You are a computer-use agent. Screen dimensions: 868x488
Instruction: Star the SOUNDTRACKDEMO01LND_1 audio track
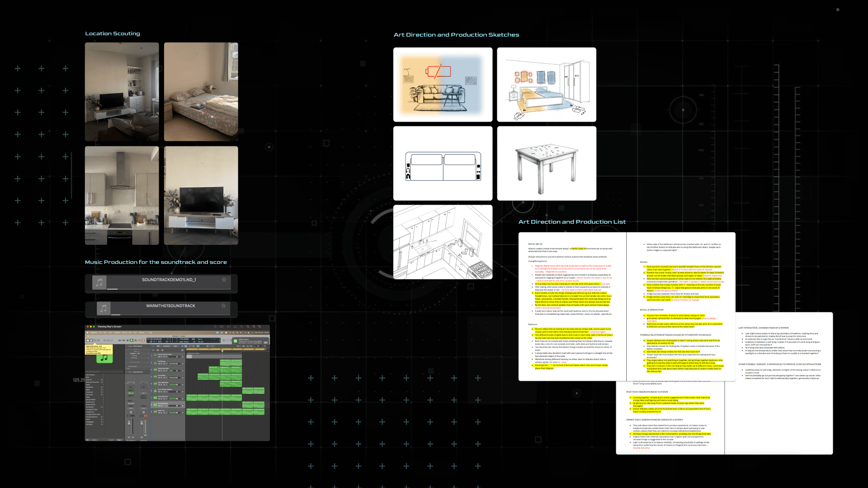tap(224, 280)
